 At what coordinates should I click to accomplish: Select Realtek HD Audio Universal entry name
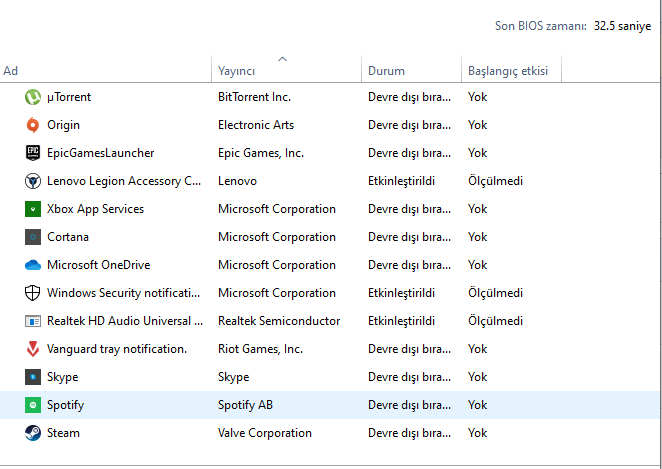pos(125,321)
